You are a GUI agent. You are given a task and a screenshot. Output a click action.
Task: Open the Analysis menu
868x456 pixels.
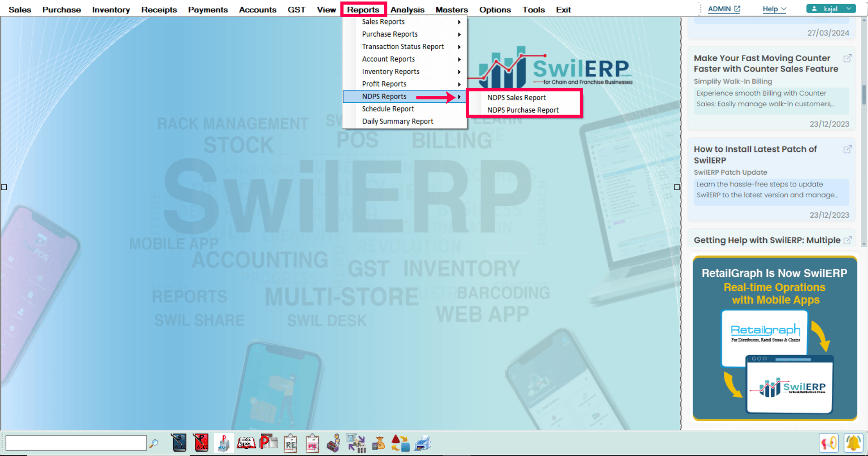[x=407, y=9]
